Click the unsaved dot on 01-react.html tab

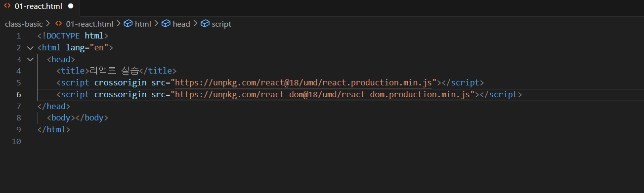70,6
